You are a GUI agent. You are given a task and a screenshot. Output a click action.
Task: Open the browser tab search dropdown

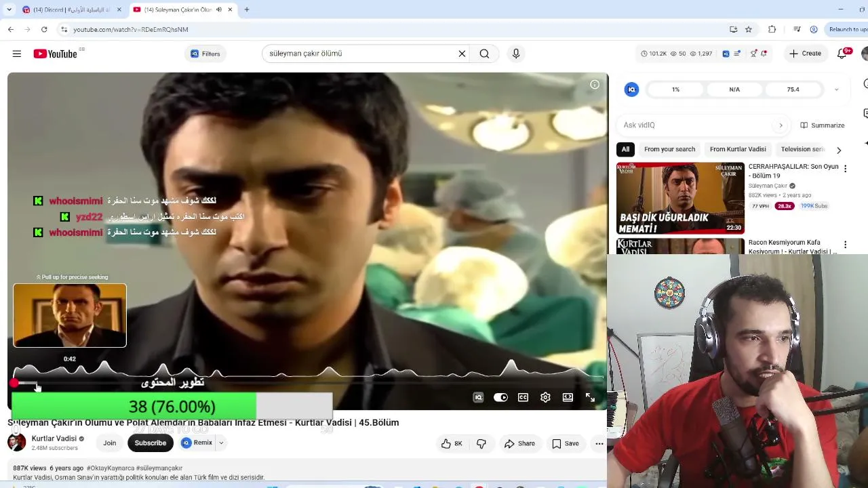pos(9,10)
